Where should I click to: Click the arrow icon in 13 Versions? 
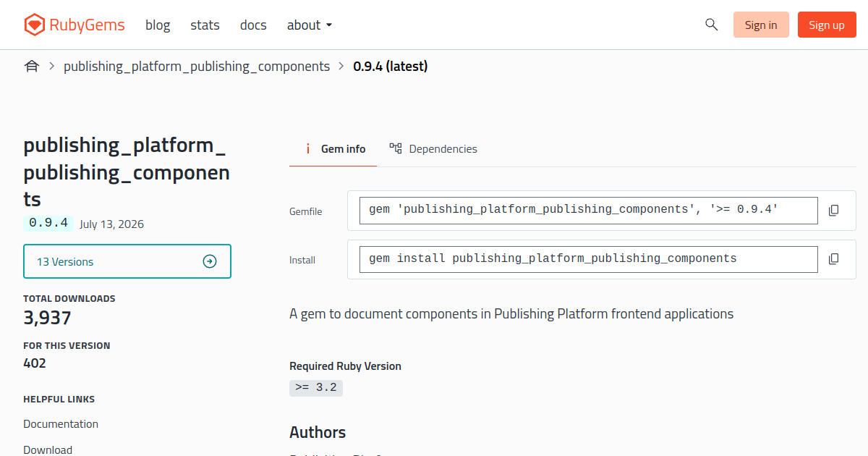coord(210,261)
